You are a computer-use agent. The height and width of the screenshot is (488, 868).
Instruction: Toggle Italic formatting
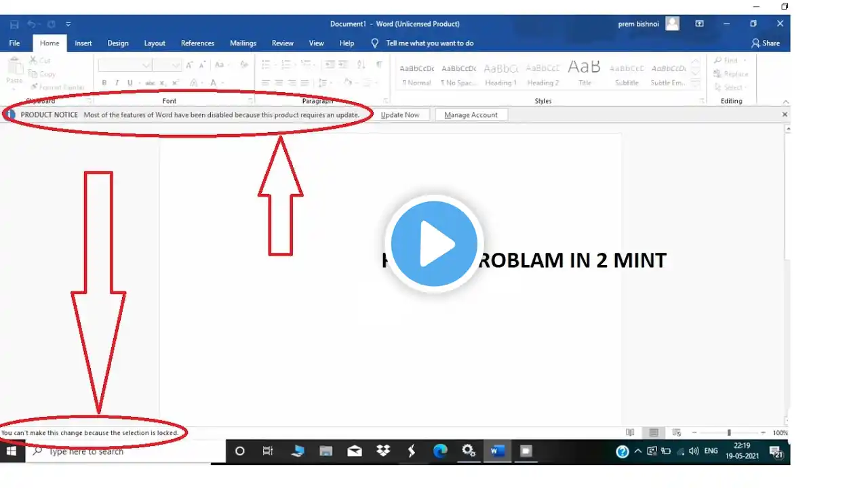[x=117, y=83]
